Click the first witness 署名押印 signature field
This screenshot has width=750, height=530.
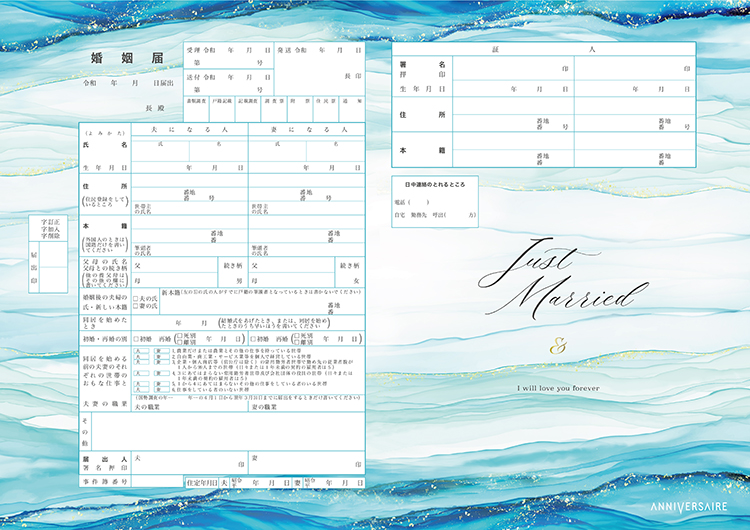[513, 68]
